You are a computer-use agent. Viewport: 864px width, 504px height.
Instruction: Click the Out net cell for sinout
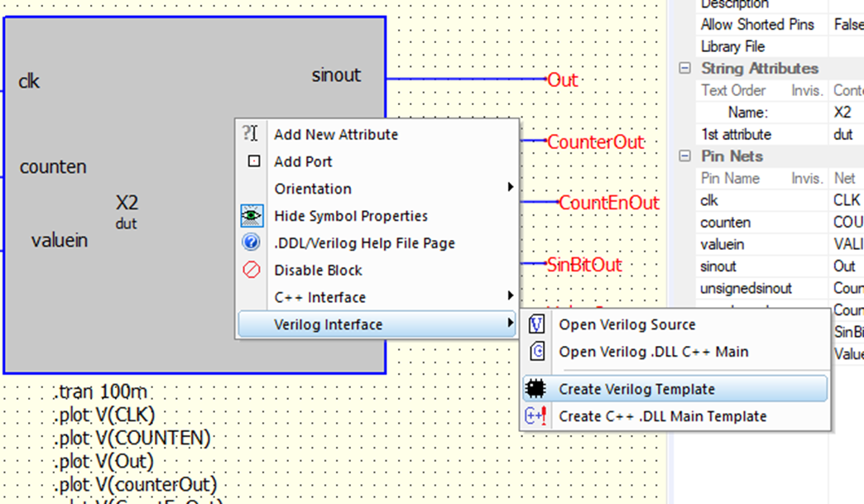click(x=847, y=266)
